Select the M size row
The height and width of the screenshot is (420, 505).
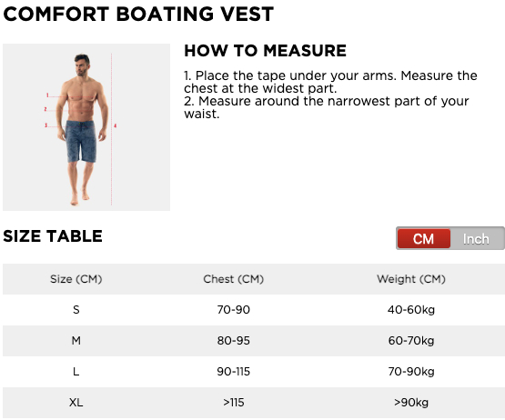point(254,341)
